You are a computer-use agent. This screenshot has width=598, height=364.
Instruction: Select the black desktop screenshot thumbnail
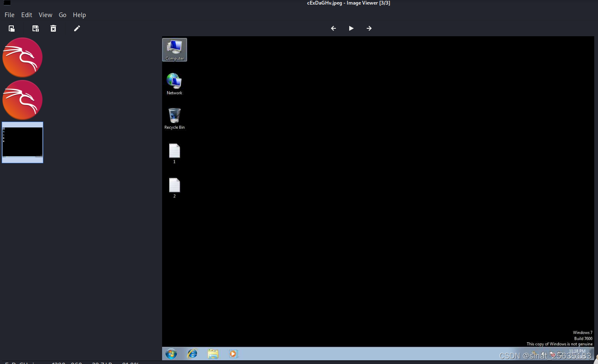click(x=23, y=142)
